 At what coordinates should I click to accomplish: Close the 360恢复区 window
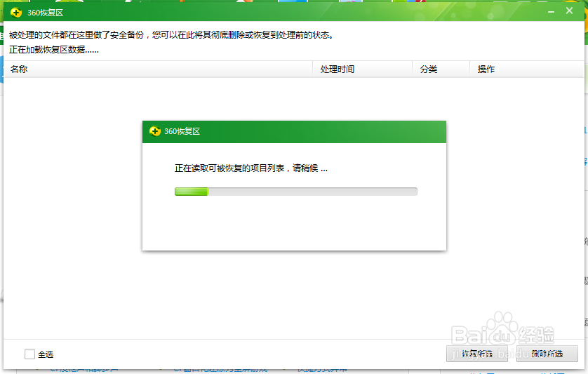569,11
